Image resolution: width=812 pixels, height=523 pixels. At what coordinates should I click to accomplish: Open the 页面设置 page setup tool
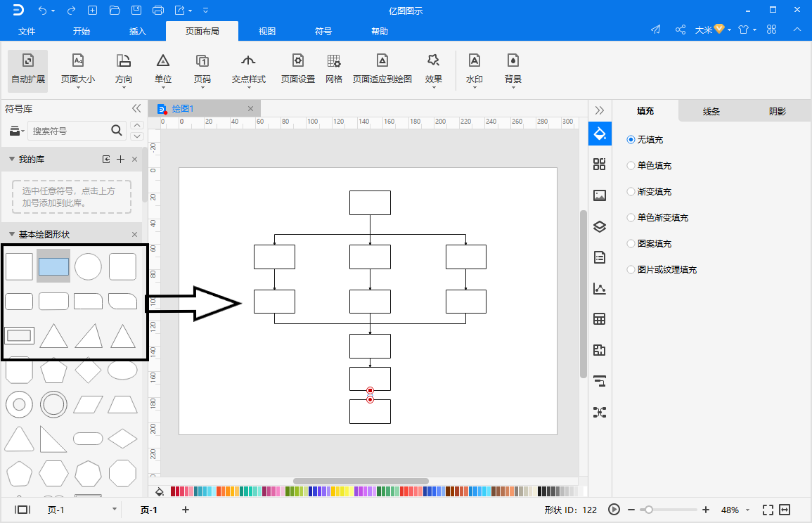click(298, 70)
